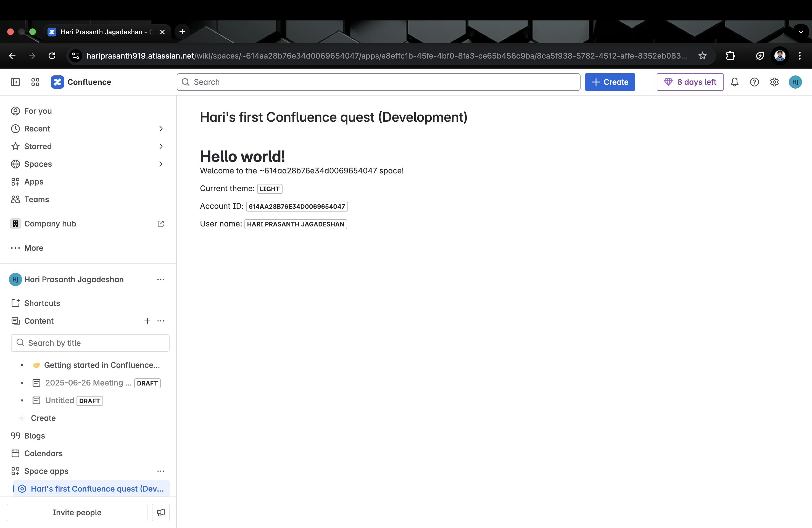Click the HJ profile avatar in header
This screenshot has width=812, height=528.
[795, 82]
